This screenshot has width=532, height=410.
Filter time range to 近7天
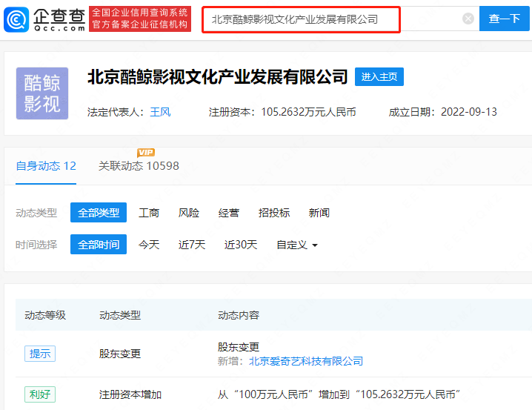click(x=192, y=245)
